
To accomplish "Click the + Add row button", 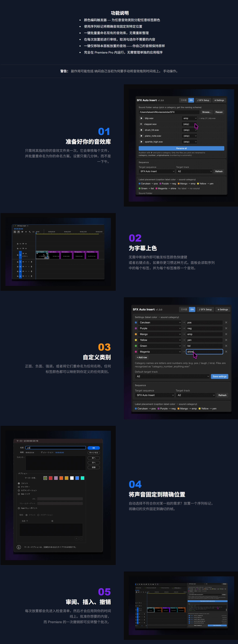I will pos(142,357).
